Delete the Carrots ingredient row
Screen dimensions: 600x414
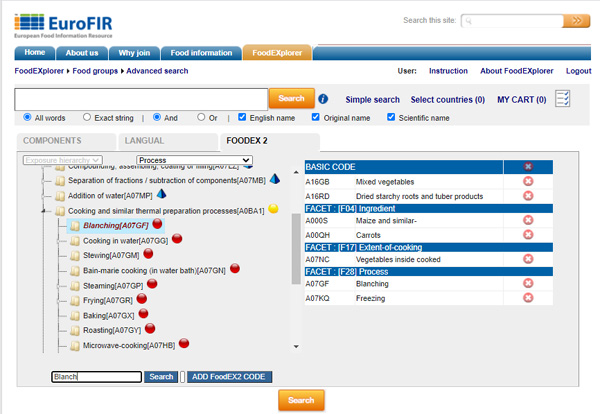[x=528, y=239]
